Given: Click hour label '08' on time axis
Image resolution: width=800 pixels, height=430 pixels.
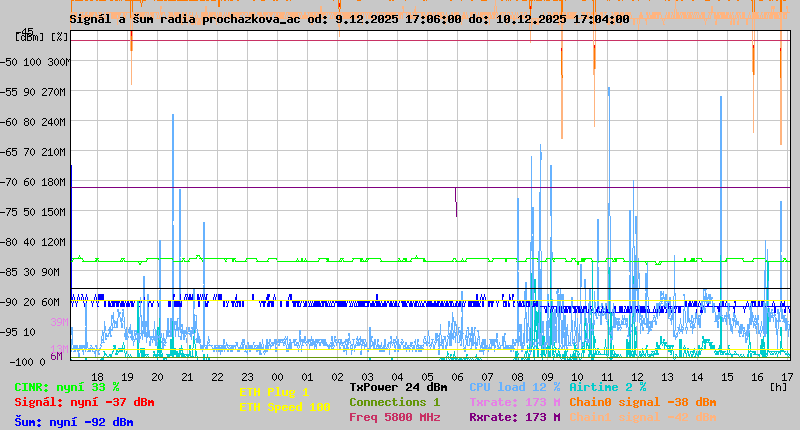Looking at the screenshot, I should tap(517, 377).
